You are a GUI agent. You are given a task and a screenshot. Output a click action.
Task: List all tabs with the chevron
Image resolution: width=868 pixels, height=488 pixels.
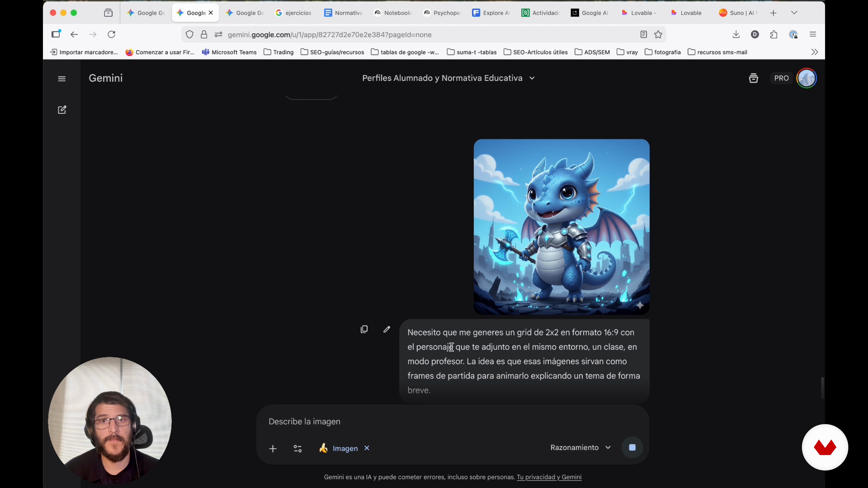coord(794,13)
